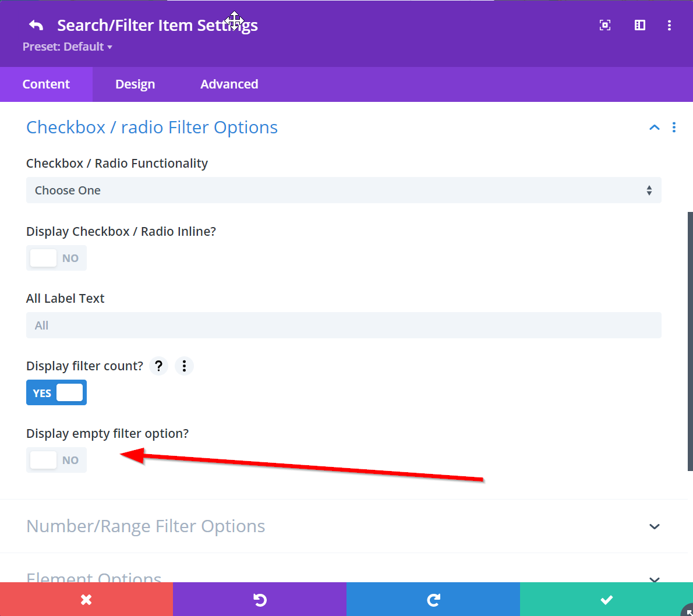Open the Preset: Default dropdown
The width and height of the screenshot is (693, 616).
click(68, 47)
